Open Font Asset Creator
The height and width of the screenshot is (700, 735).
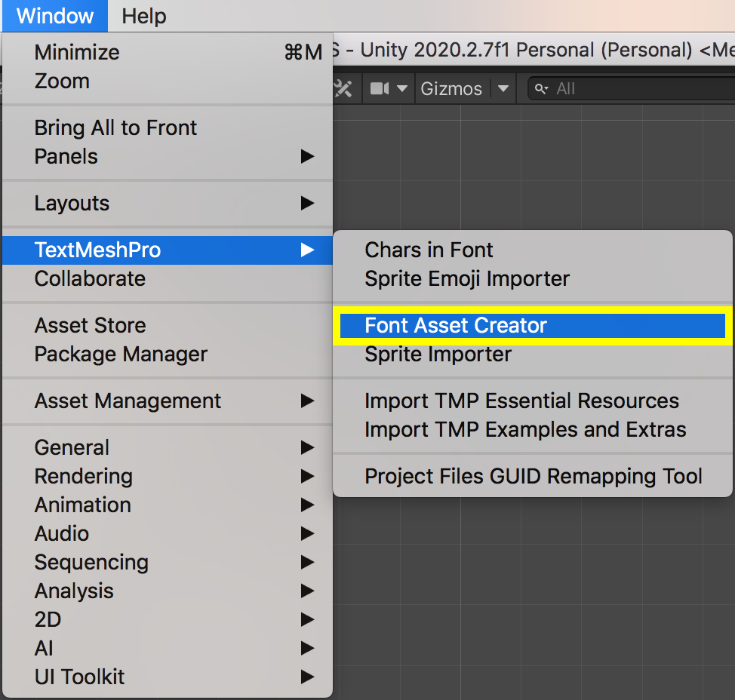[x=533, y=326]
